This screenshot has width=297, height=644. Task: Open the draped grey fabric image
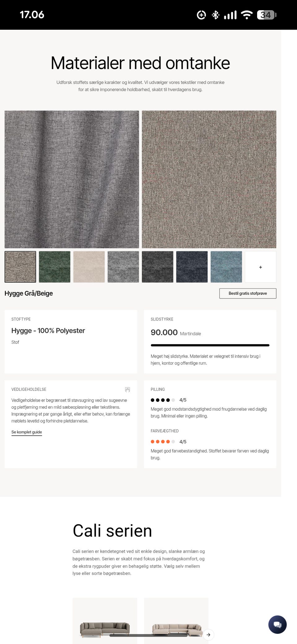coord(72,179)
